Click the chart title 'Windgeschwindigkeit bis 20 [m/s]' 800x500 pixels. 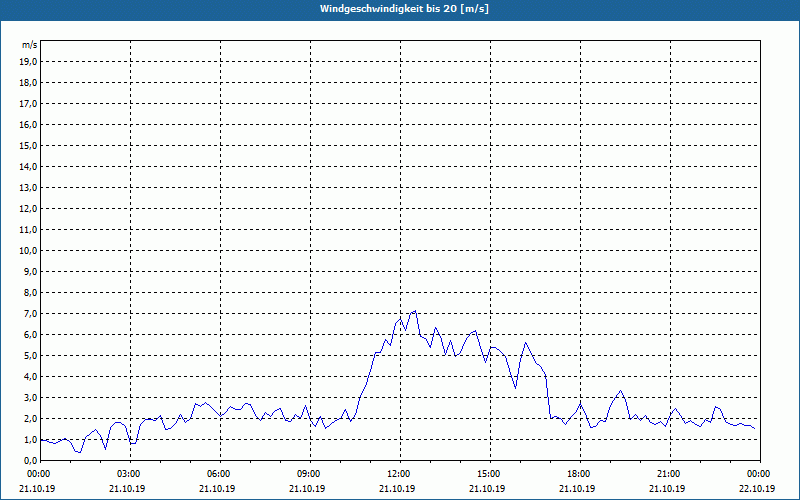tap(404, 9)
